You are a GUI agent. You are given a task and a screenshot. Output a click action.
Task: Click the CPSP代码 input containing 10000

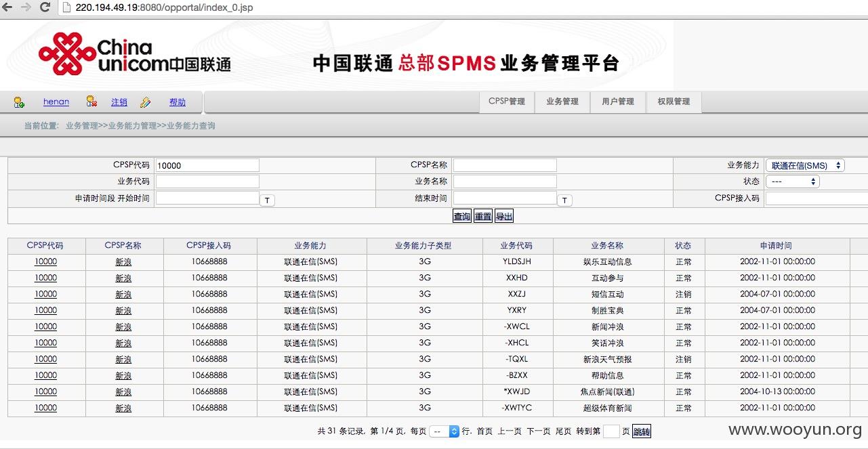[207, 165]
